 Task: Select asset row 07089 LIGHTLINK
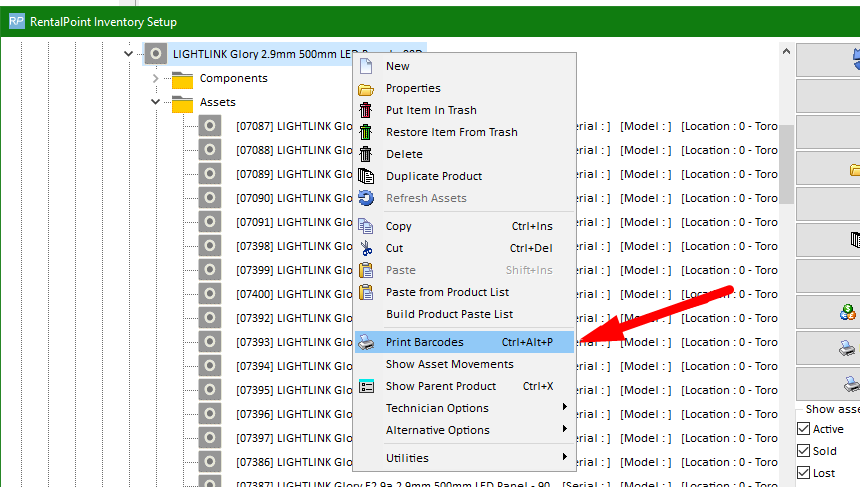pyautogui.click(x=294, y=174)
